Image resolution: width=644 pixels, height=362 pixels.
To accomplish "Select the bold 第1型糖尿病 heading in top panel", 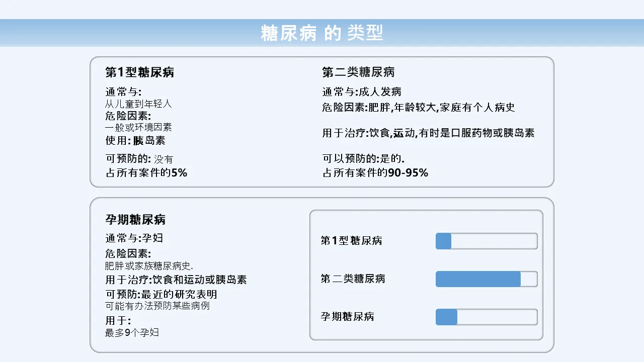I will click(x=140, y=72).
